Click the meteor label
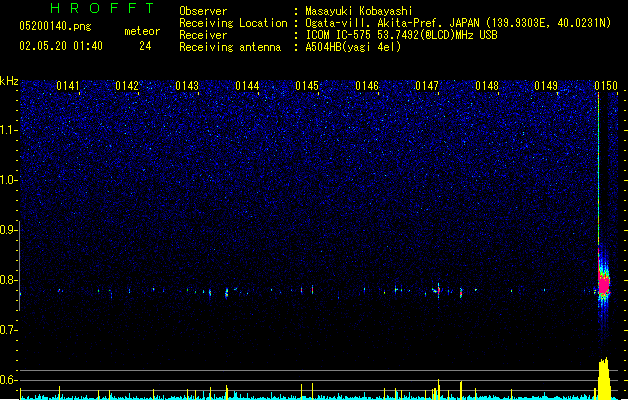 click(x=142, y=31)
